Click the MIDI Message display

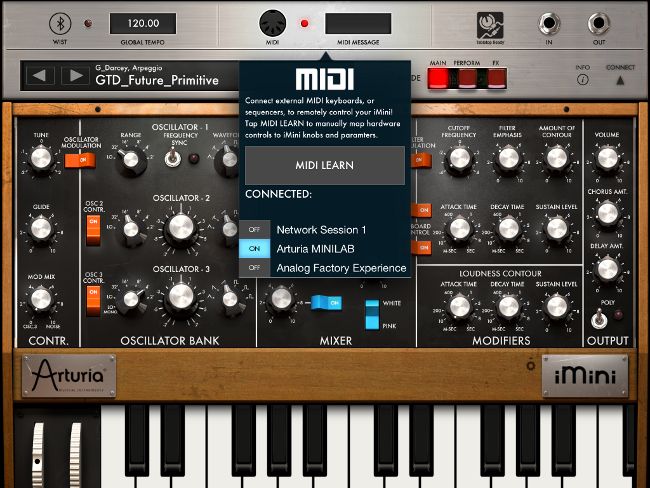click(358, 23)
